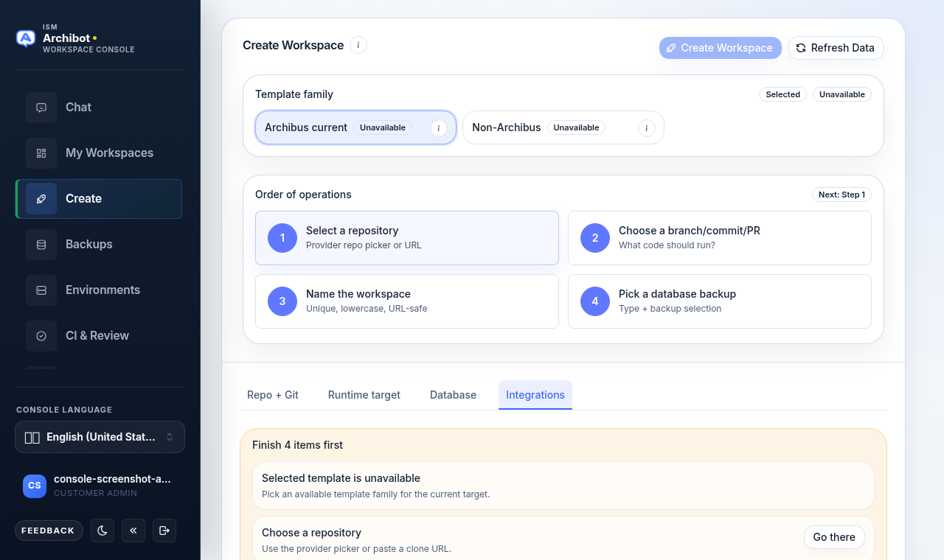Collapse the sidebar with double chevron
Image resolution: width=944 pixels, height=560 pixels.
click(x=133, y=531)
